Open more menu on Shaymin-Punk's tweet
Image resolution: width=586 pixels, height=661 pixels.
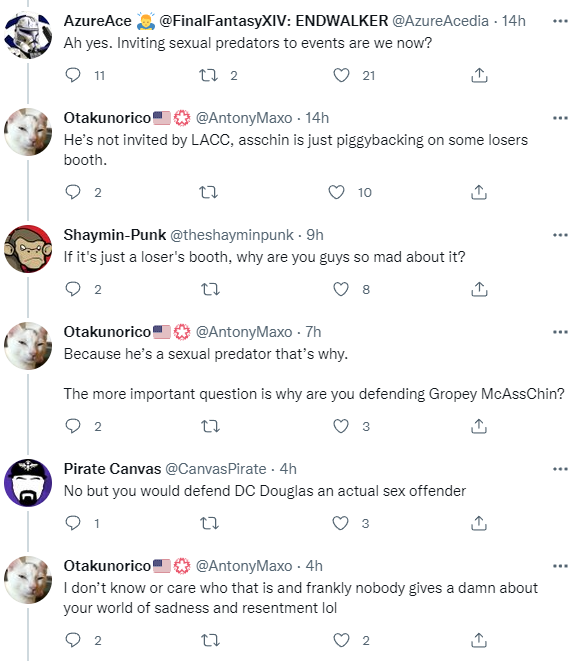point(560,235)
